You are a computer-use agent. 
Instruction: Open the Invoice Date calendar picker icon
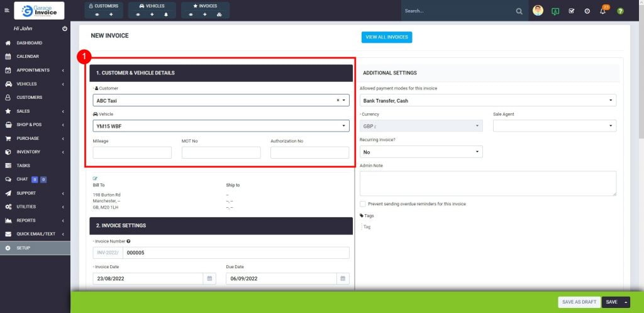point(209,278)
